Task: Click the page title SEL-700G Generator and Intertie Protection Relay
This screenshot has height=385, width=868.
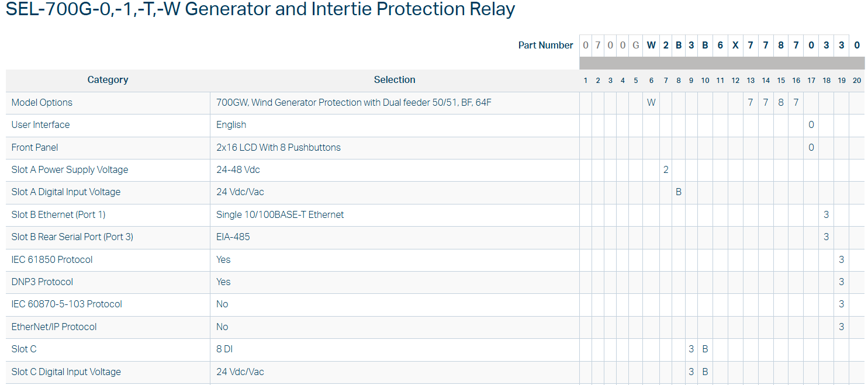Action: tap(261, 10)
